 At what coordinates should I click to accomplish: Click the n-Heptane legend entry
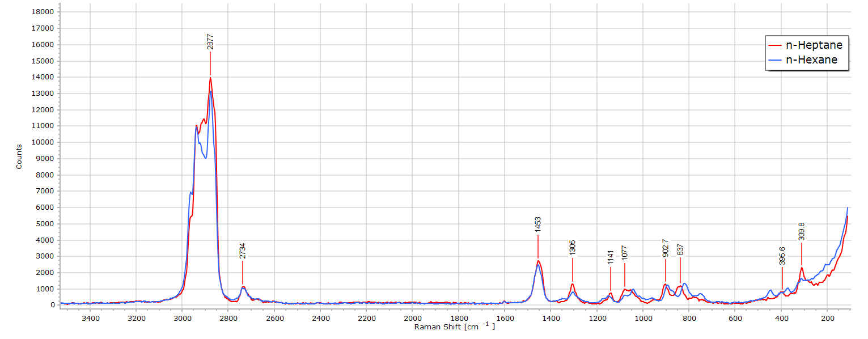click(x=813, y=45)
